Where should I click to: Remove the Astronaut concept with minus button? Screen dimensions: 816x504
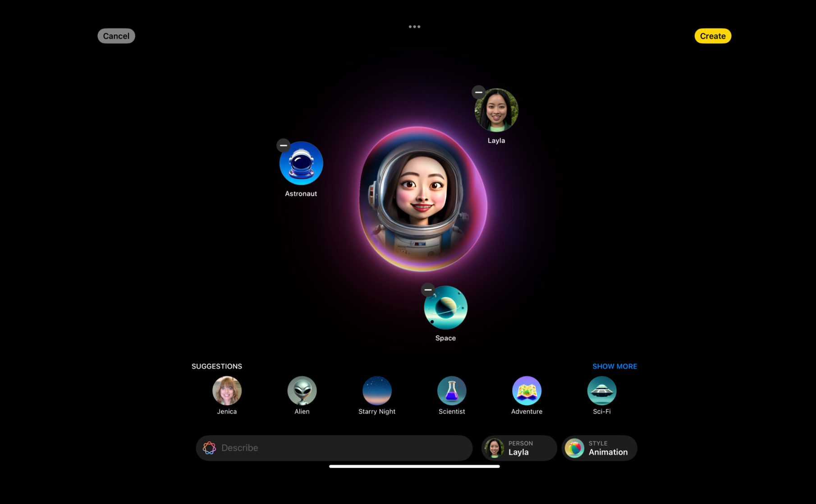283,145
